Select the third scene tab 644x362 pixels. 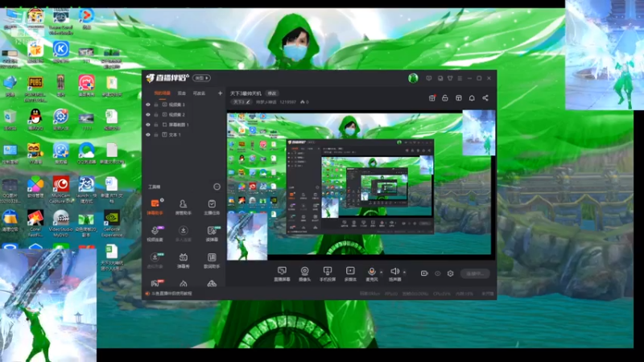(199, 93)
